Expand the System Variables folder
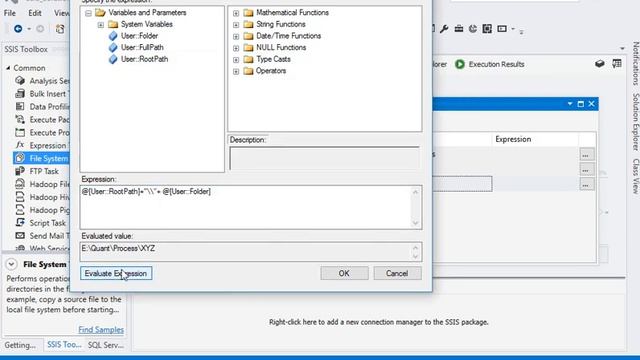Image resolution: width=640 pixels, height=360 pixels. [100, 25]
